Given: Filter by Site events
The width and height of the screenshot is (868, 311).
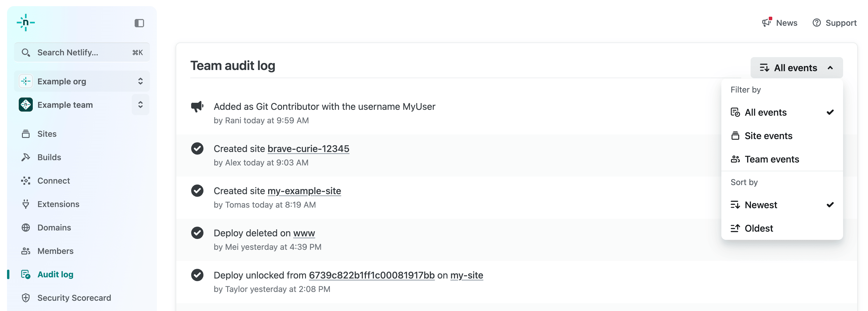Looking at the screenshot, I should 768,136.
